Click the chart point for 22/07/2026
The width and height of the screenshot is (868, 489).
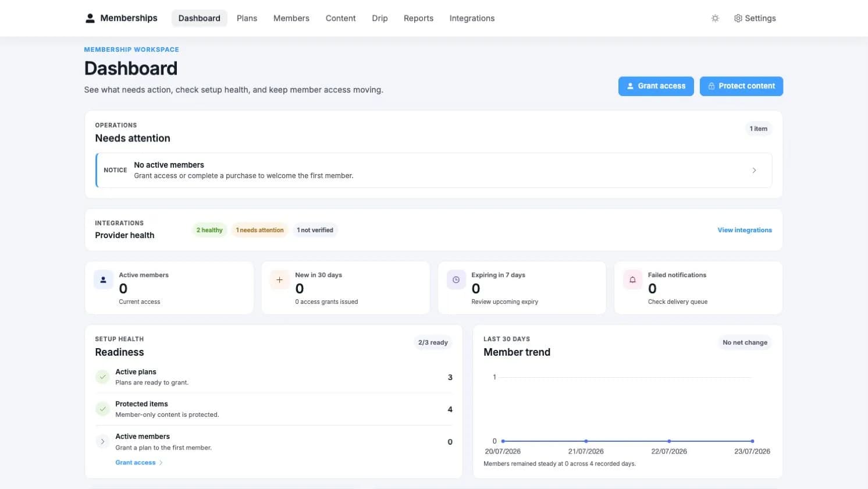(x=669, y=441)
